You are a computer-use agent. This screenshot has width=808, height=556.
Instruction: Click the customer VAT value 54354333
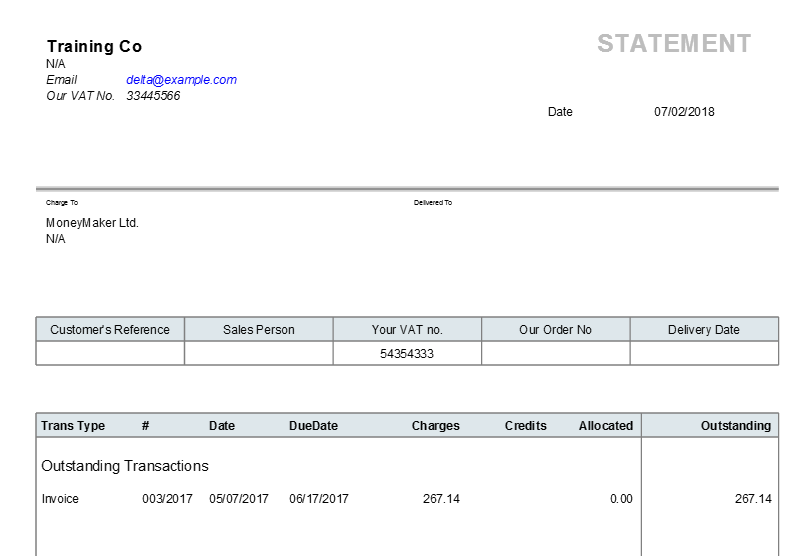407,353
